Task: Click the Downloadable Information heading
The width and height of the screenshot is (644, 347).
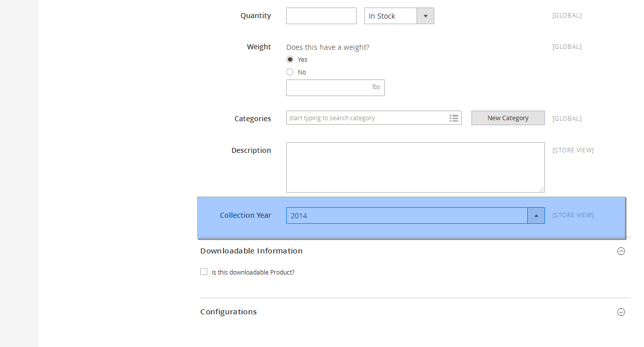Action: point(251,250)
